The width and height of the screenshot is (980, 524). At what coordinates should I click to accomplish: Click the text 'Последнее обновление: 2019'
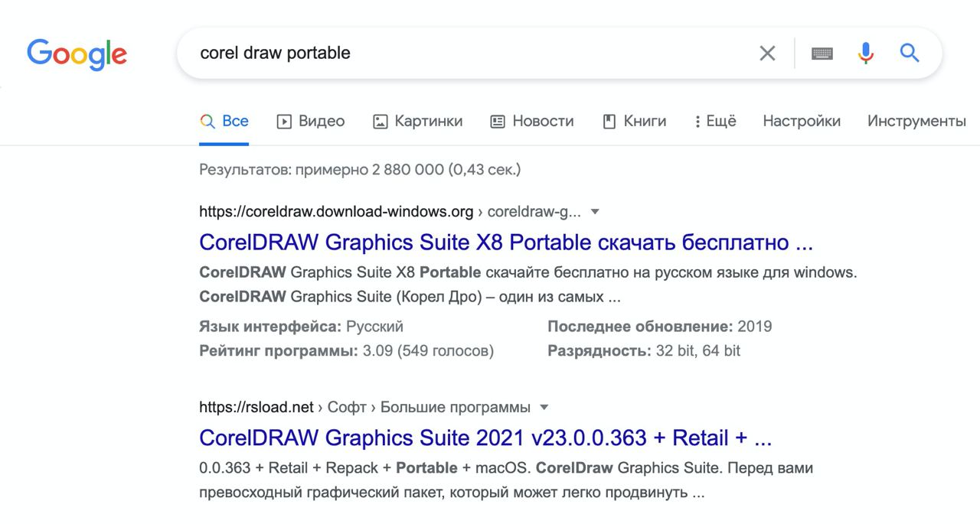tap(660, 327)
